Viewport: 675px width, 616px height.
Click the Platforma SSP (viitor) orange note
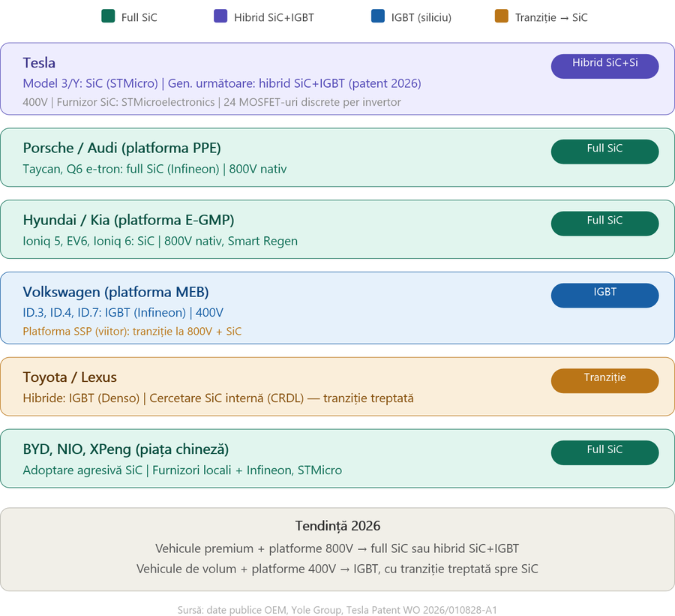click(132, 331)
